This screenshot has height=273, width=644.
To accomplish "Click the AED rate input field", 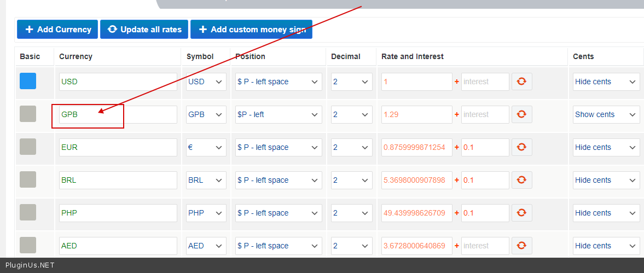I will click(416, 246).
